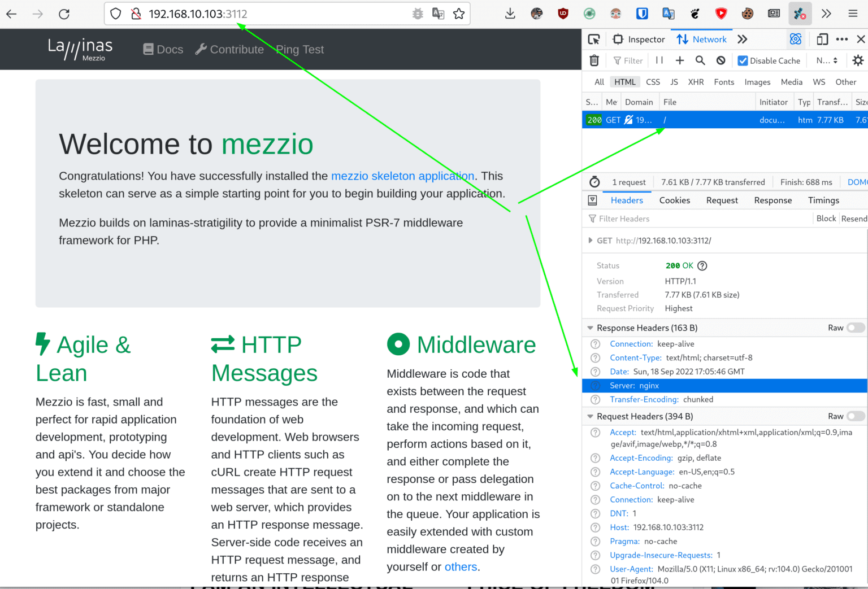868x589 pixels.
Task: Open Network settings gear menu
Action: tap(857, 60)
